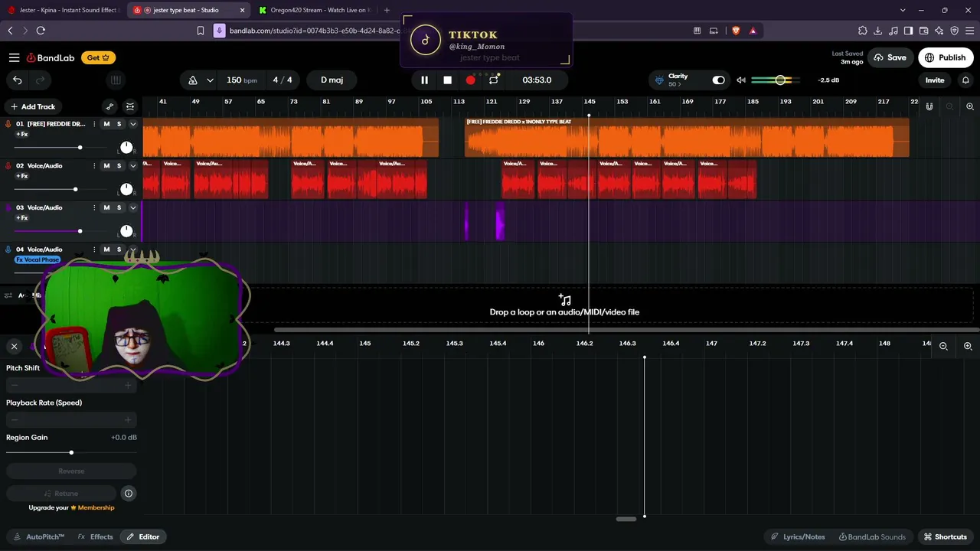The width and height of the screenshot is (980, 551).
Task: Edit the 150 bpm tempo field
Action: [x=241, y=80]
